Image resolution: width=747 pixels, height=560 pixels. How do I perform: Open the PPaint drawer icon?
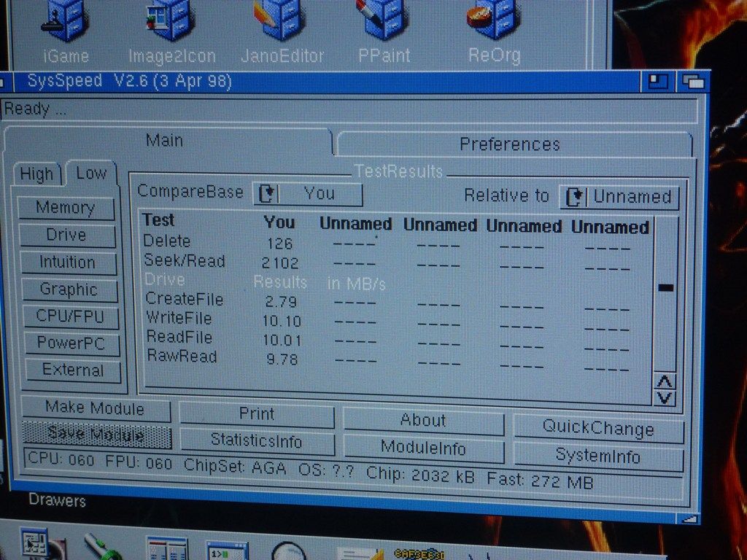(x=384, y=20)
